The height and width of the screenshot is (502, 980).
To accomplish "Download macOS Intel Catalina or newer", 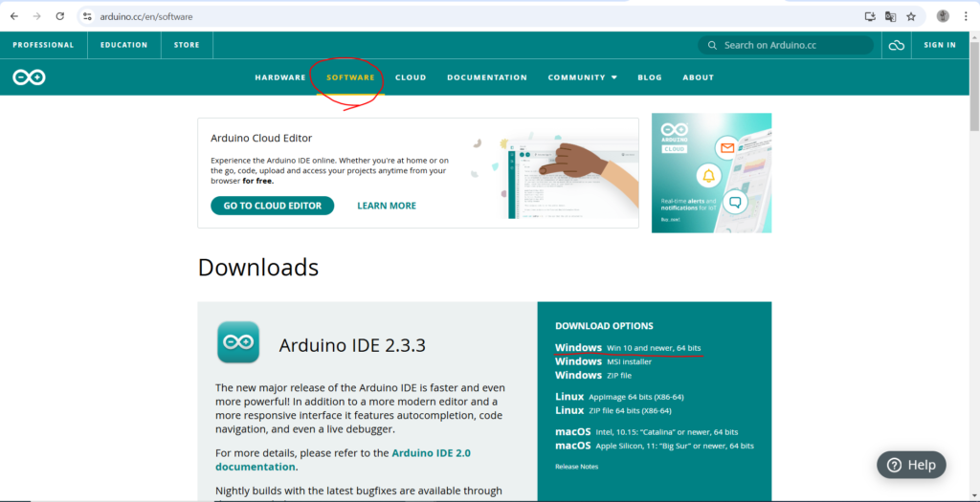I will (x=646, y=431).
